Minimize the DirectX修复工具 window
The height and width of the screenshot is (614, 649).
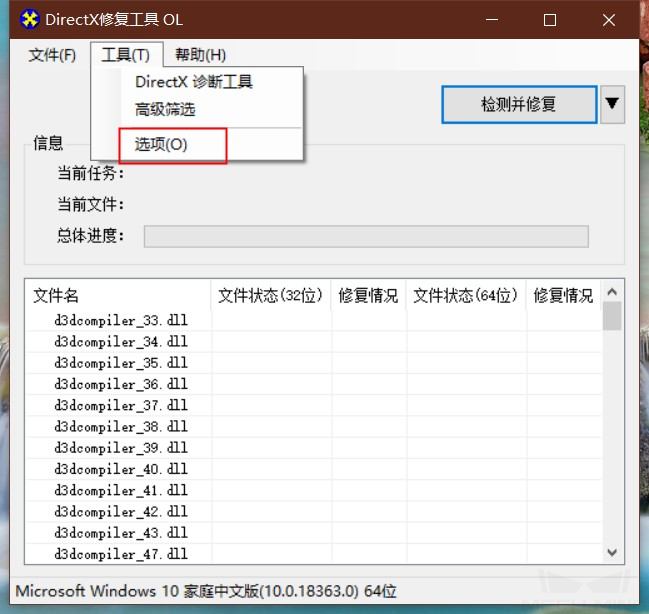click(x=492, y=19)
